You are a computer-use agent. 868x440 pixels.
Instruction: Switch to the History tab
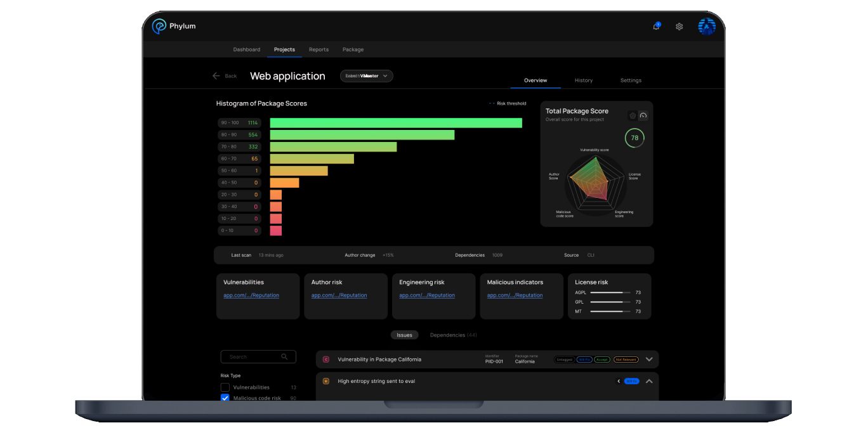tap(584, 81)
